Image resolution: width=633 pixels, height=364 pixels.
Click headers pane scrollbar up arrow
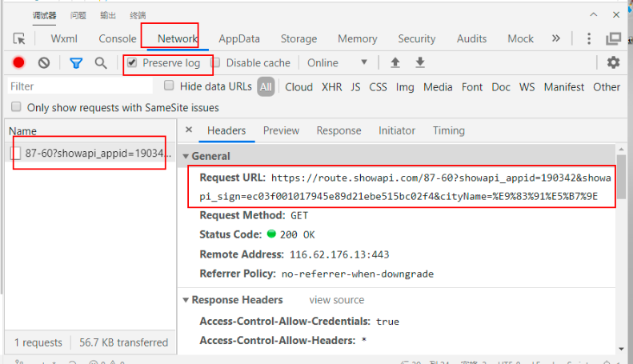coord(621,150)
